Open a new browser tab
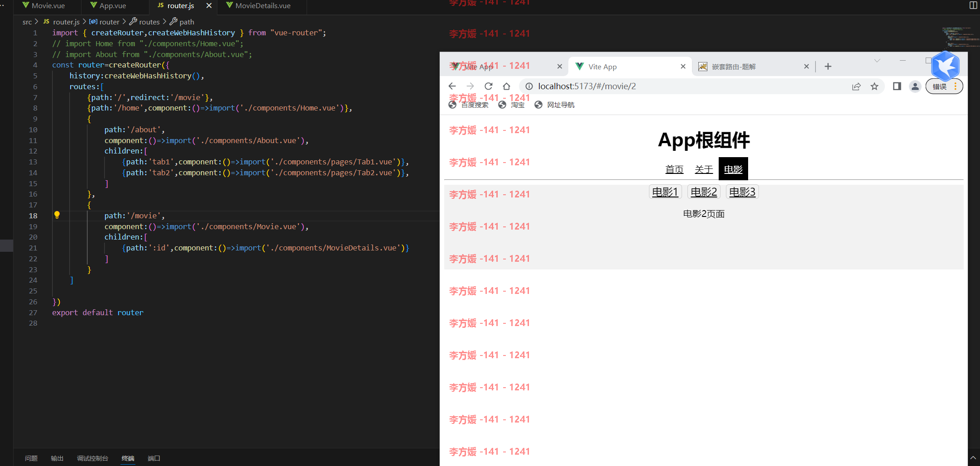The image size is (980, 466). pos(828,67)
